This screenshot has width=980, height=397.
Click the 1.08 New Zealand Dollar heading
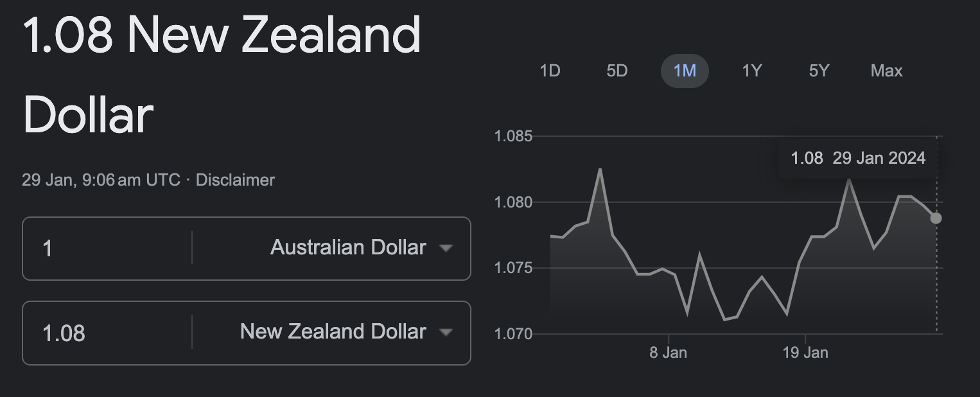222,75
